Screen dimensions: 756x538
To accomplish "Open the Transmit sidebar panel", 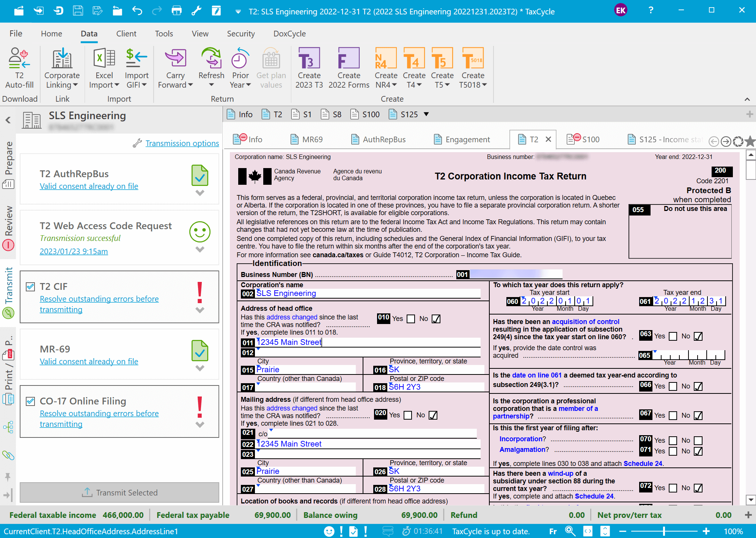I will [x=8, y=293].
